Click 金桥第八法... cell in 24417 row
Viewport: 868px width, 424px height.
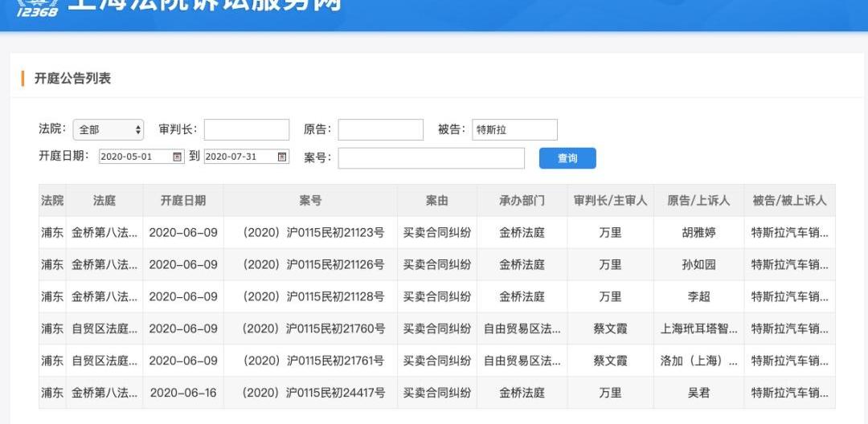104,393
